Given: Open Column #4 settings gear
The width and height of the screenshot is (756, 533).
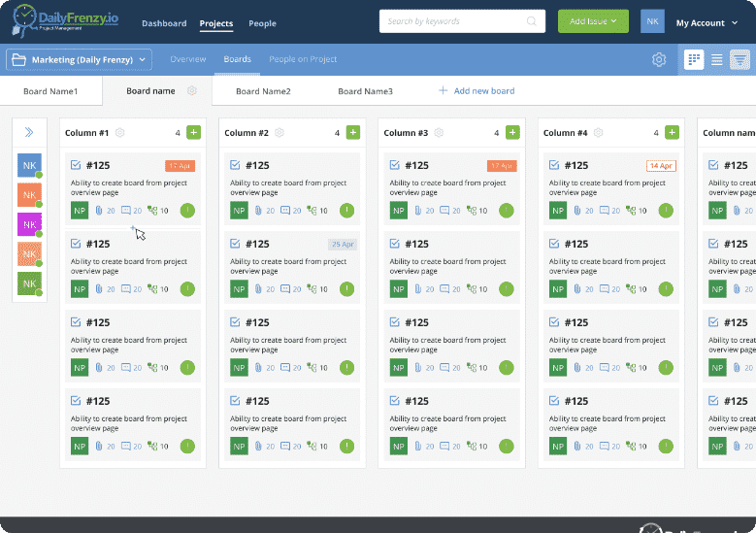Looking at the screenshot, I should (599, 133).
